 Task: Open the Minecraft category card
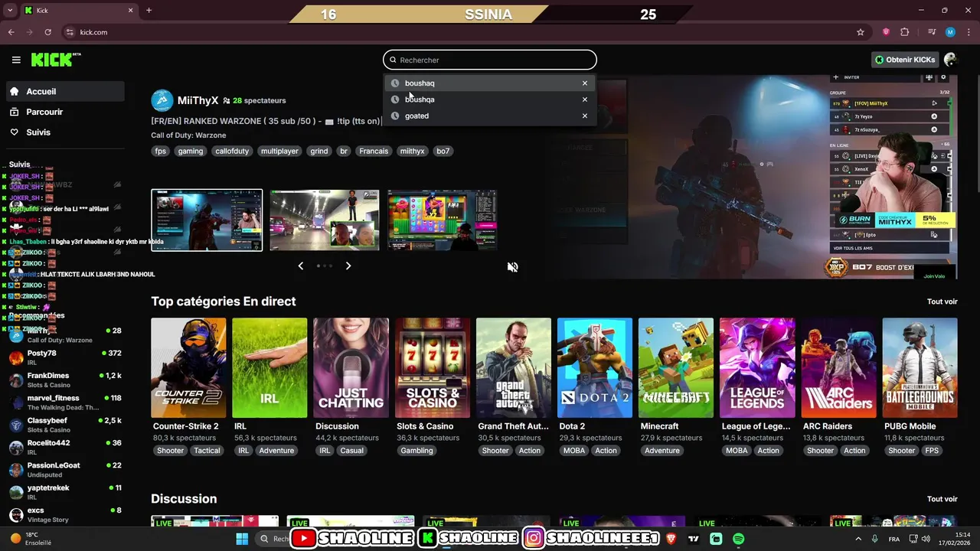click(676, 368)
